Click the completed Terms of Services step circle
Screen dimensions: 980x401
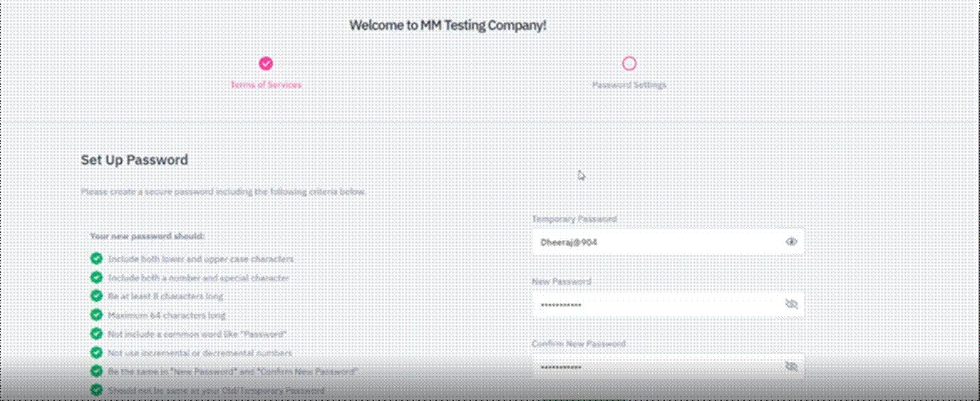(266, 63)
